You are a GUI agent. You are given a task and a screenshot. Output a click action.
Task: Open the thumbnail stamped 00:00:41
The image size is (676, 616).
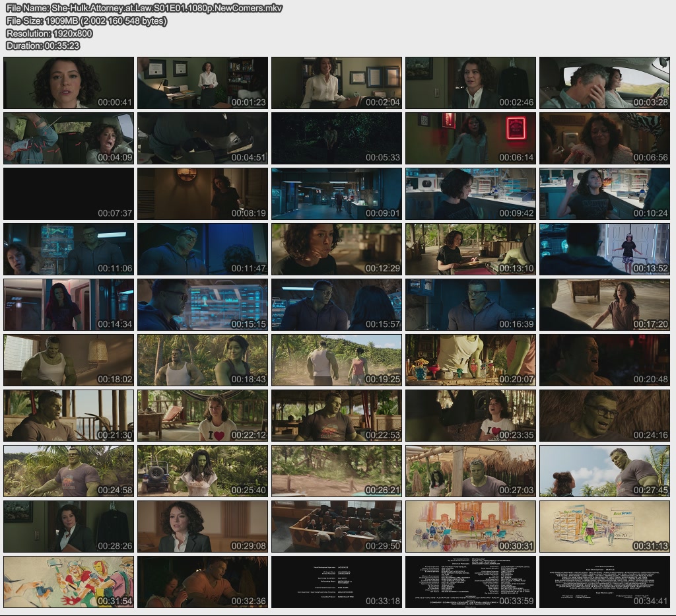69,83
